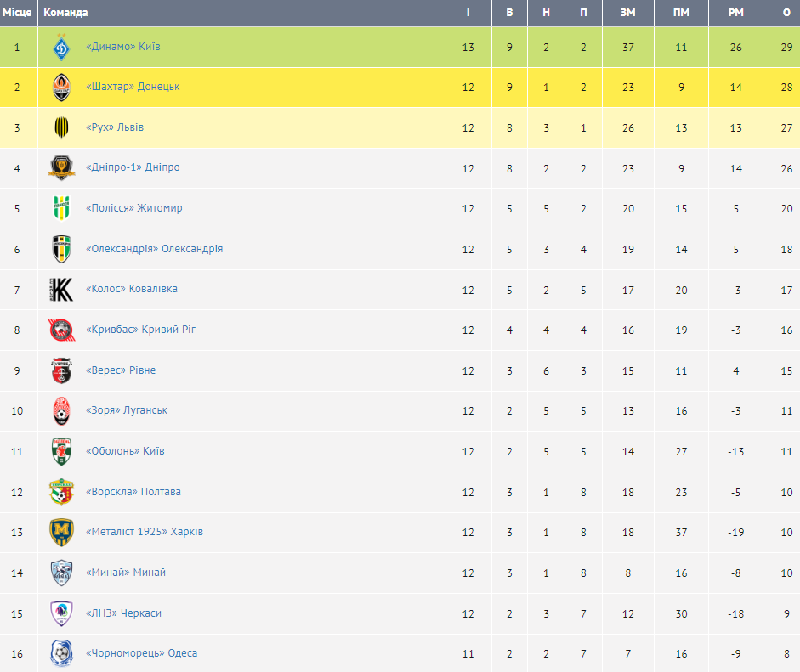
Task: Click the Kryvbas Kryvyi Rih crest
Action: [61, 330]
